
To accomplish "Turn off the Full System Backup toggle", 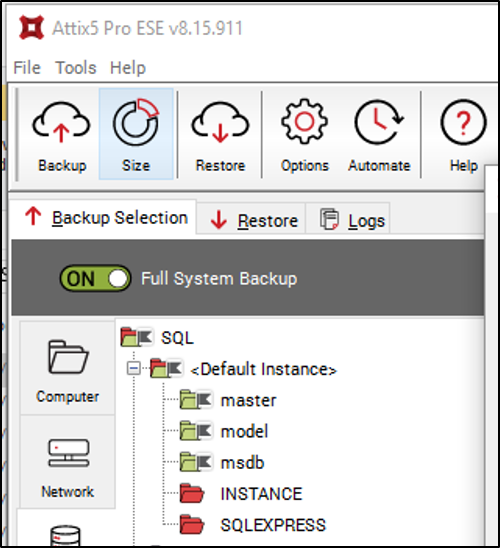I will [x=95, y=279].
